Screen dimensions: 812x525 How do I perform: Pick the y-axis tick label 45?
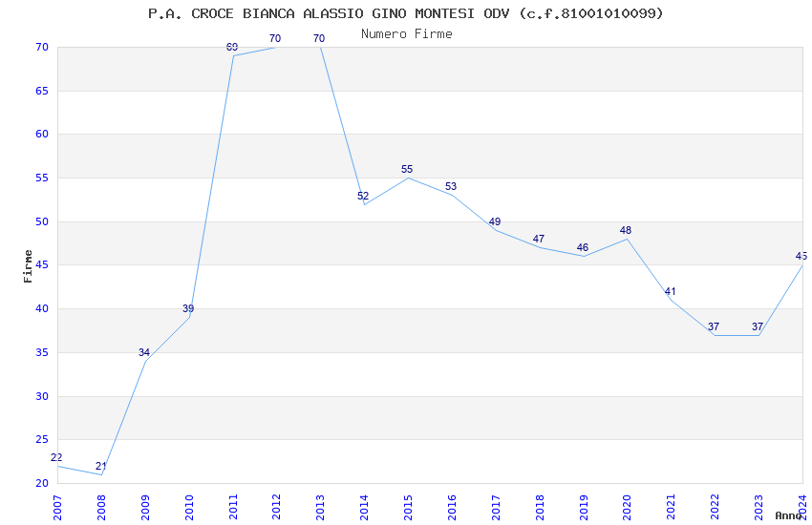click(x=42, y=264)
